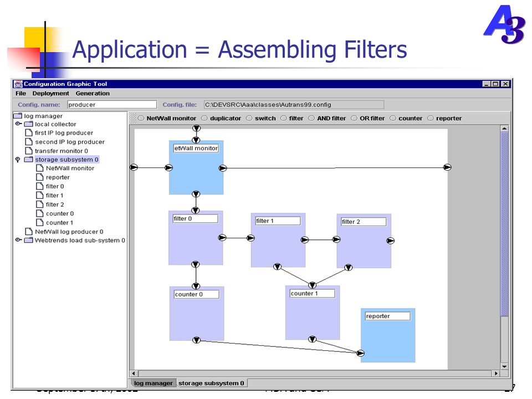Select 'NetWall log producer 0' tree entry
532x399 pixels.
pos(69,232)
